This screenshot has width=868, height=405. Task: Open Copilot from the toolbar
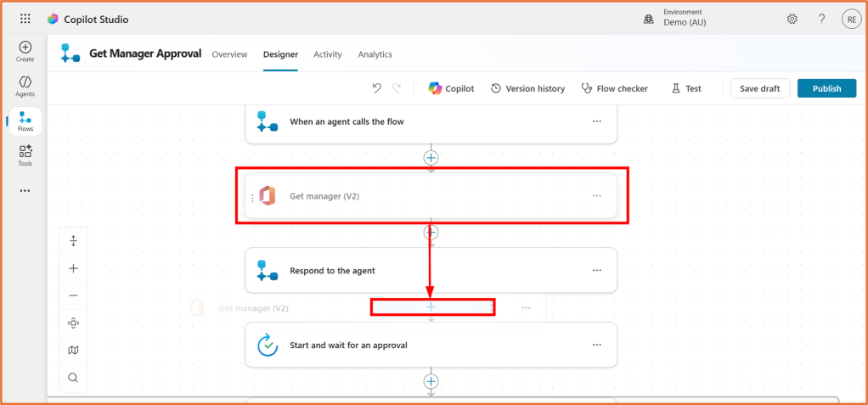[x=451, y=88]
